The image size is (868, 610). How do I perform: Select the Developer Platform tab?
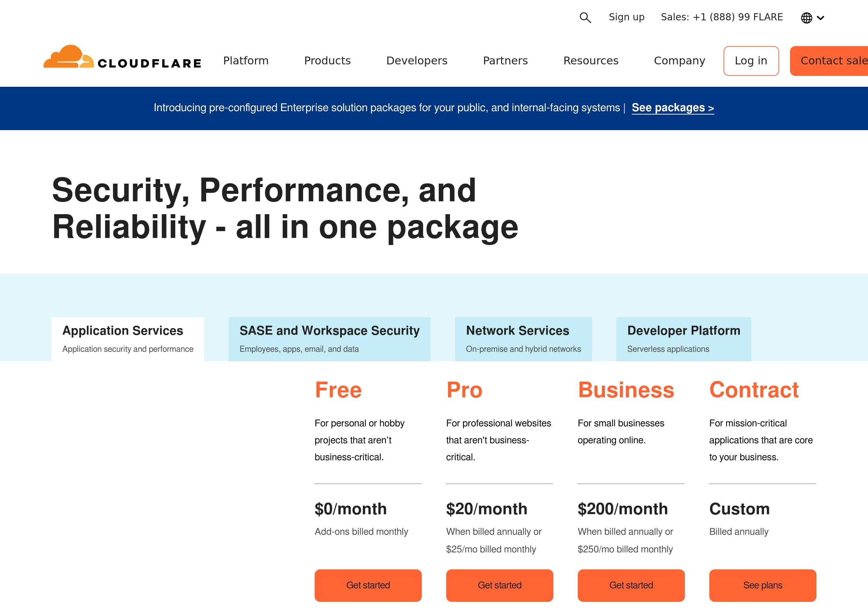coord(683,338)
